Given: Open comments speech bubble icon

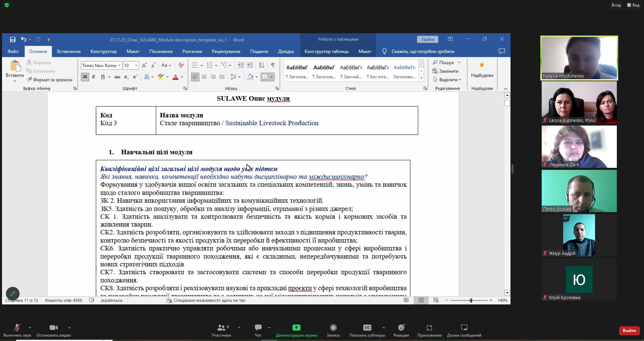Looking at the screenshot, I should 502,51.
